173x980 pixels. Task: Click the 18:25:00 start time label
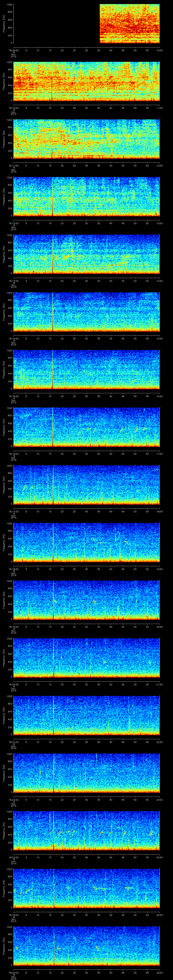[x=13, y=972]
